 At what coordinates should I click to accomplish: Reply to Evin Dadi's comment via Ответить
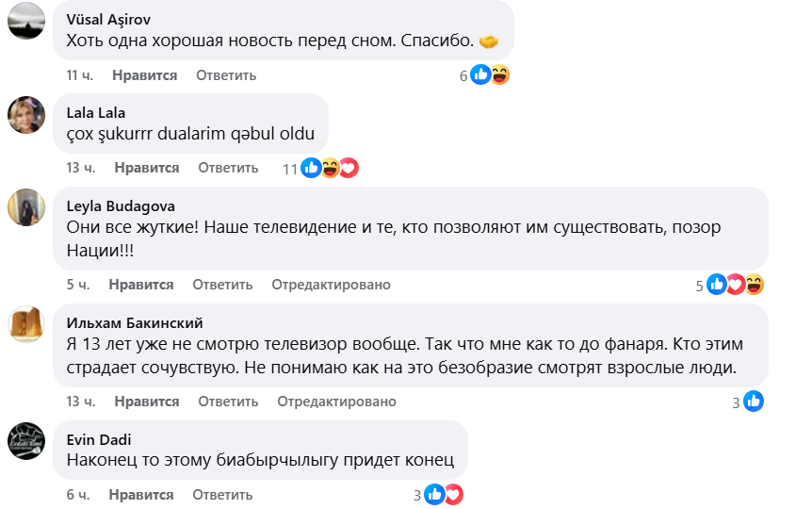222,495
